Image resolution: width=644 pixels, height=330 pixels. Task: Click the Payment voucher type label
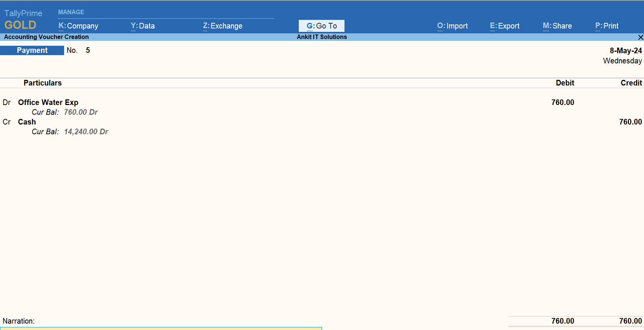point(32,50)
